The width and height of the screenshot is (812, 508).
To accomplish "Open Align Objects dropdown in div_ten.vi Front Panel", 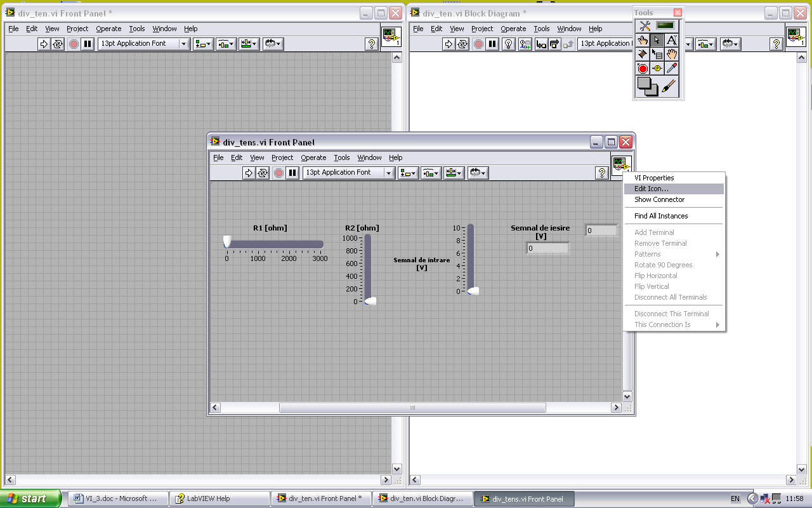I will coord(203,44).
